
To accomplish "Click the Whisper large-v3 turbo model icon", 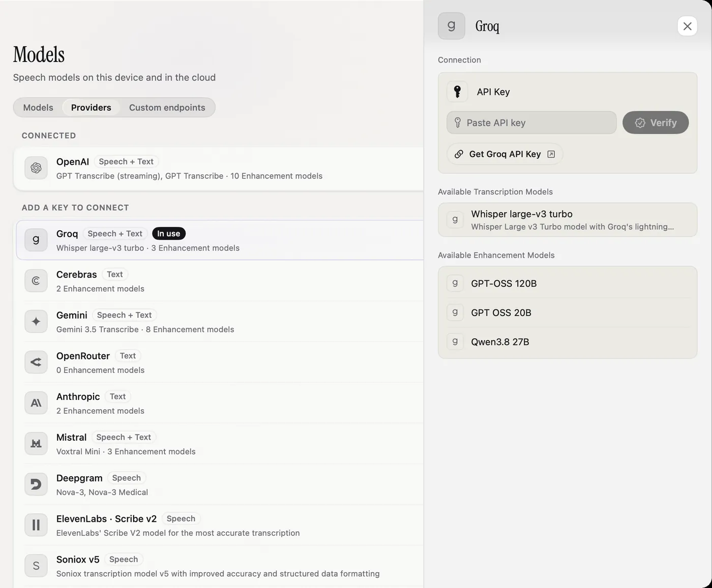I will coord(455,220).
